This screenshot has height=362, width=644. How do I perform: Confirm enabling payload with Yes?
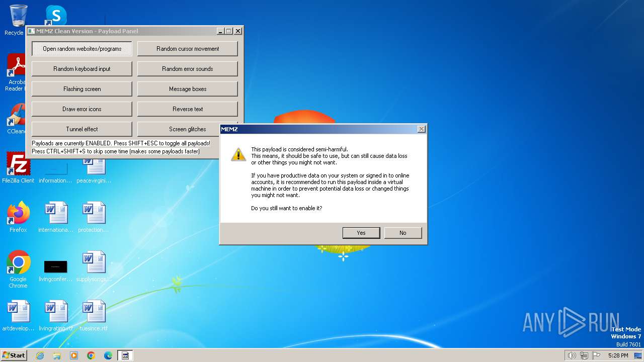pos(361,233)
